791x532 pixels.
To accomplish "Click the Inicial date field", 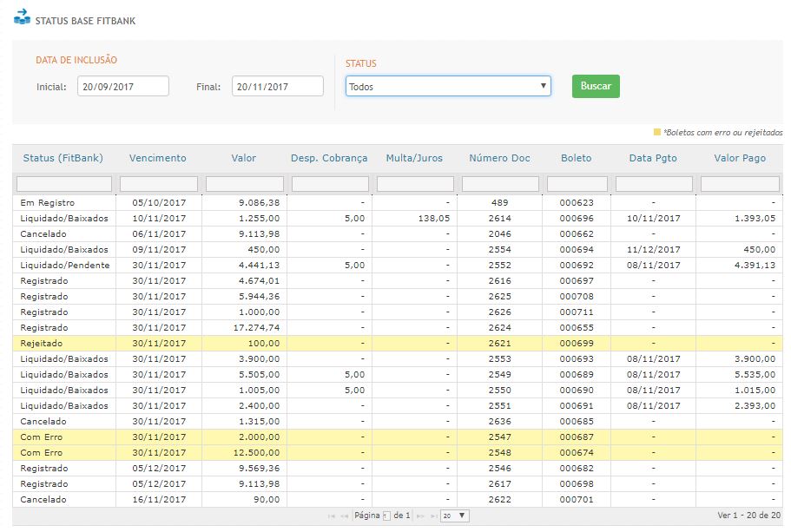I will tap(122, 86).
